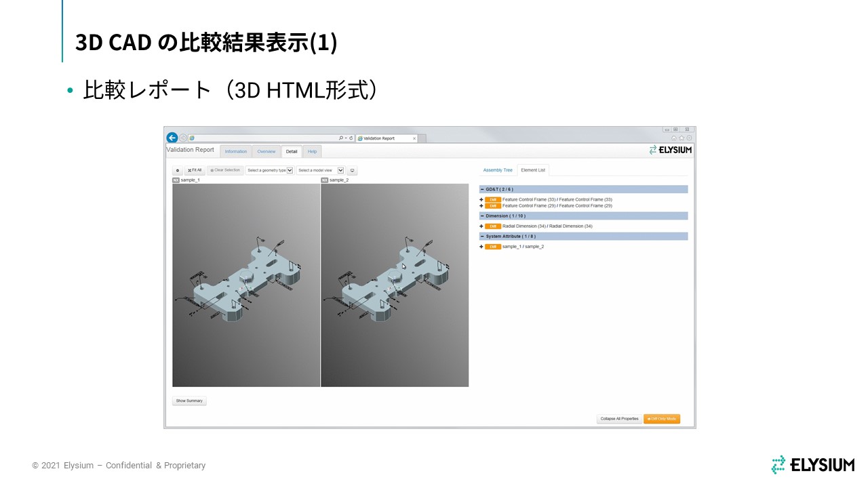
Task: Close the Validation Report browser tab
Action: point(414,138)
